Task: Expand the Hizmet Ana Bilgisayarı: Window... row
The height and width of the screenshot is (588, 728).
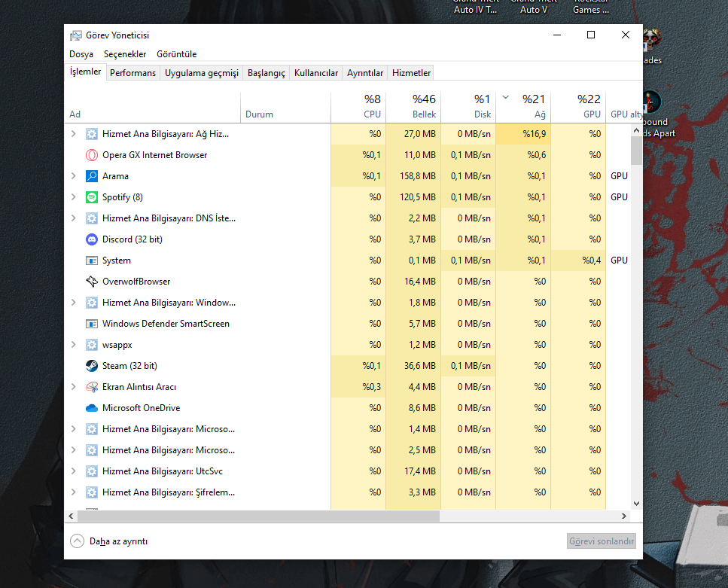Action: pos(73,303)
